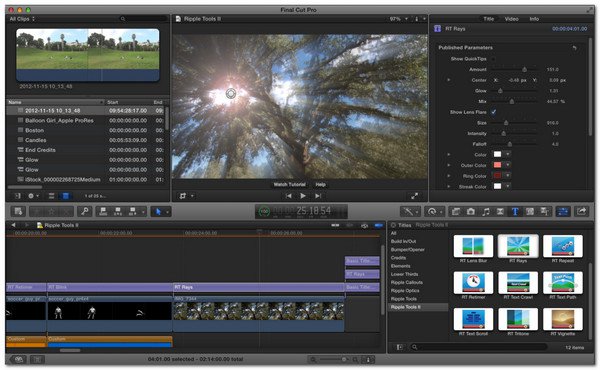Click Watch Tutorial button in viewer
Image resolution: width=600 pixels, height=370 pixels.
[289, 184]
